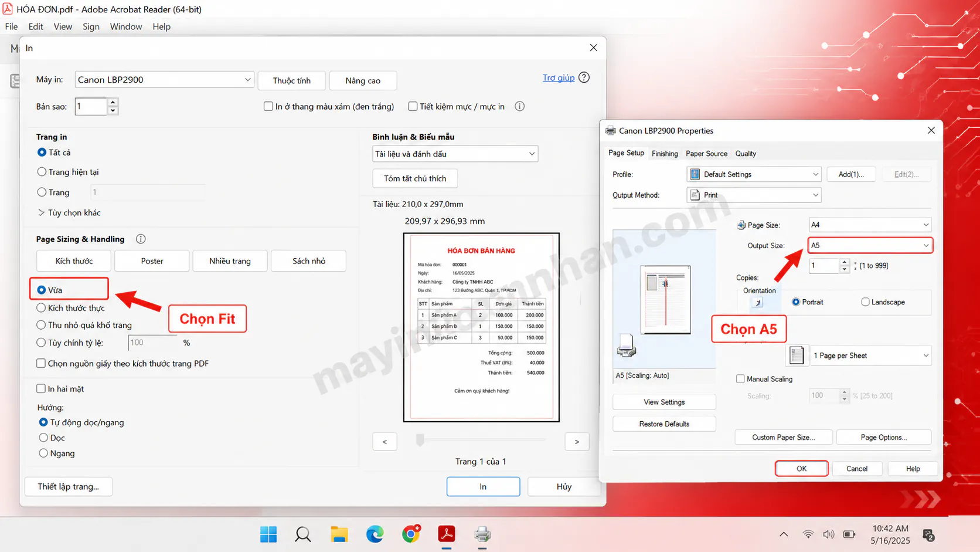
Task: Select Thu nhỏ quá khổ trang radio
Action: click(x=41, y=325)
